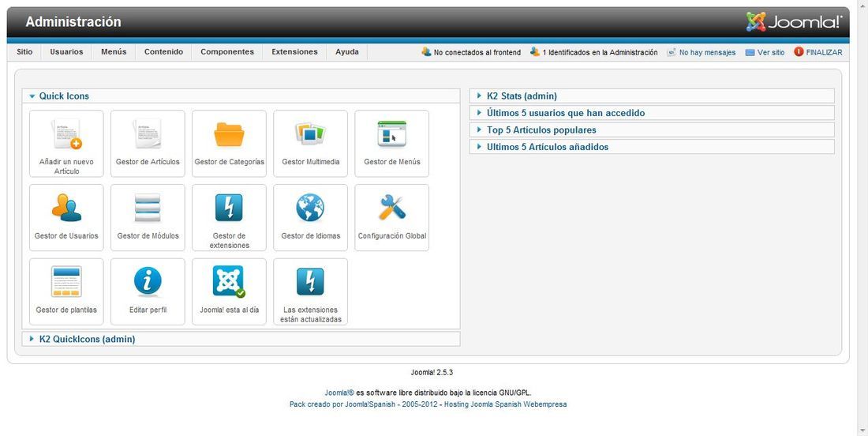Click the Joomla! logo in header
The image size is (868, 436).
pyautogui.click(x=794, y=21)
